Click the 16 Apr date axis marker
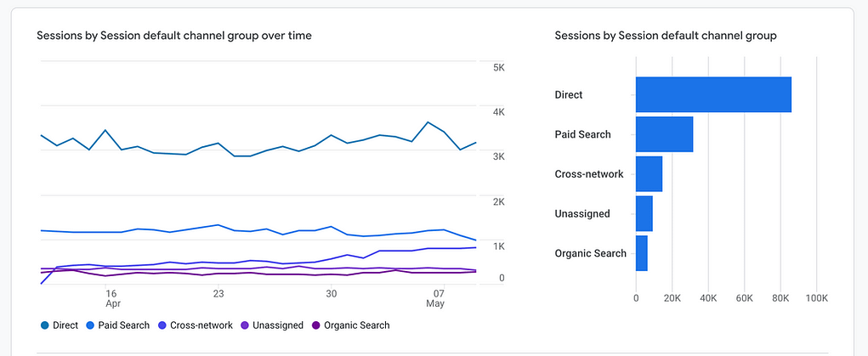 112,298
